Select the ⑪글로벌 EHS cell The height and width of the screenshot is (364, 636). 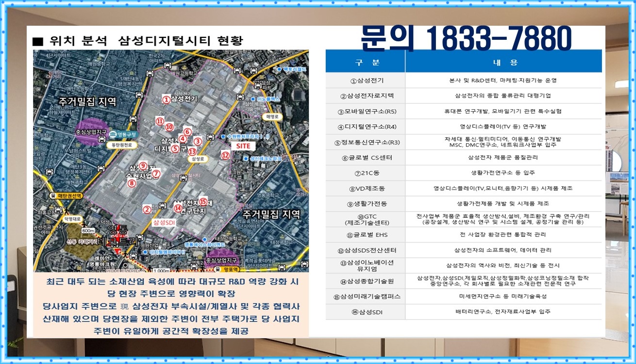367,235
